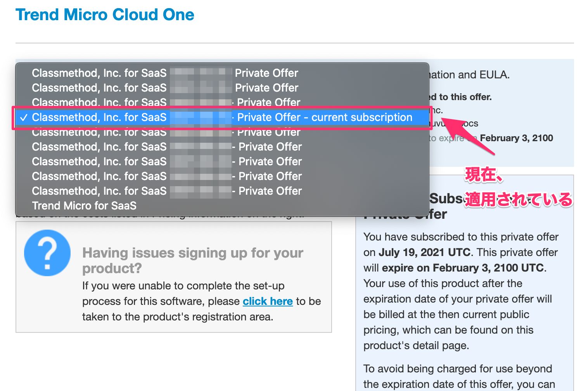
Task: Open the click here registration link
Action: click(x=268, y=301)
